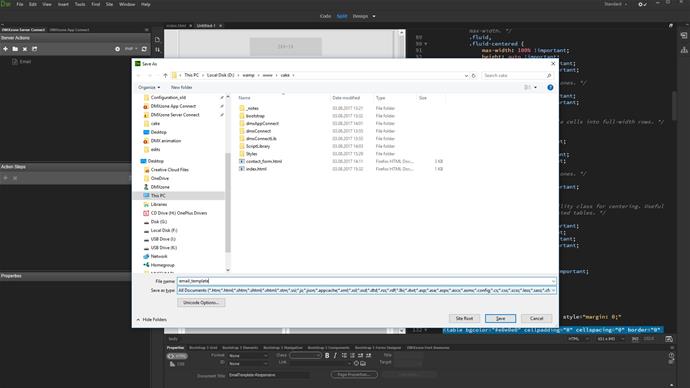The height and width of the screenshot is (388, 690).
Task: Open the Site menu
Action: [x=109, y=4]
